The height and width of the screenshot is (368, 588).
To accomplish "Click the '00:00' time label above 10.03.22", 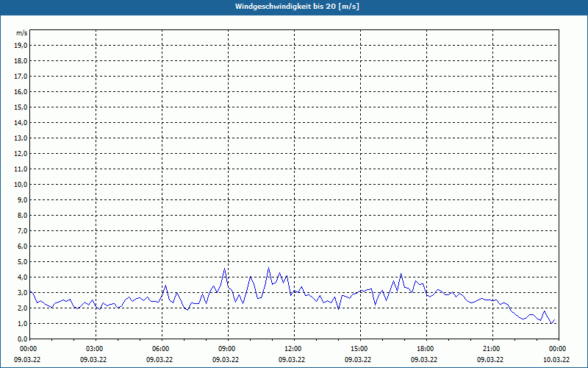I will coord(556,349).
